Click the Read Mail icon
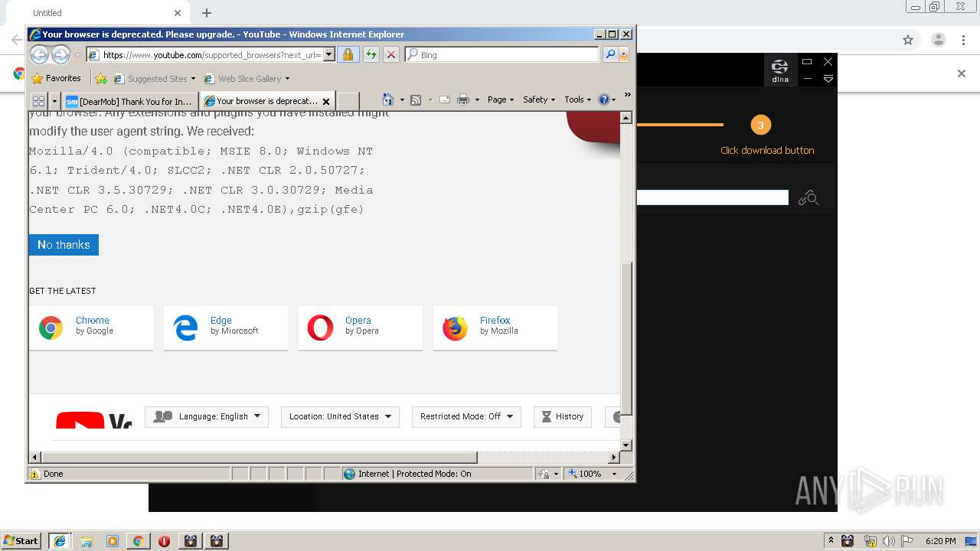The height and width of the screenshot is (551, 980). click(444, 99)
